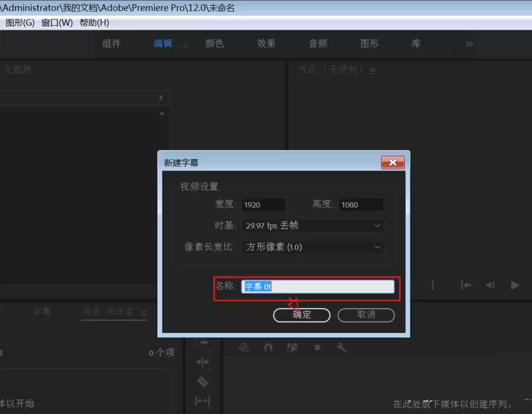Toggle the timeline Snap magnet icon
The height and width of the screenshot is (414, 532).
[268, 348]
